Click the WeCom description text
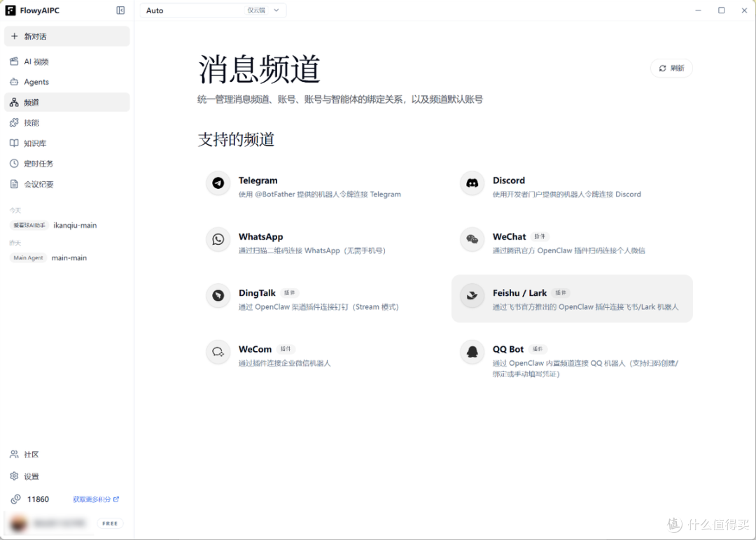Screen dimensions: 756x540 pos(284,364)
